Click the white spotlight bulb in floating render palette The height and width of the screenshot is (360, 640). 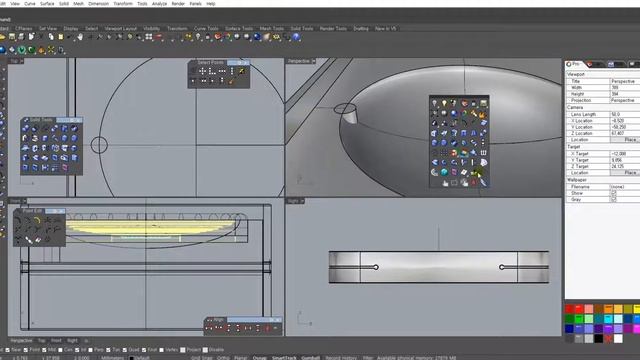(x=434, y=103)
